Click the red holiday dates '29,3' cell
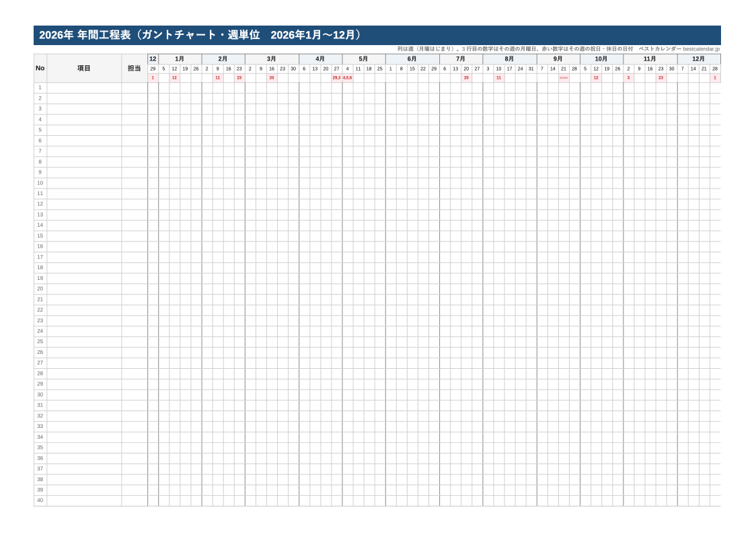 (336, 77)
